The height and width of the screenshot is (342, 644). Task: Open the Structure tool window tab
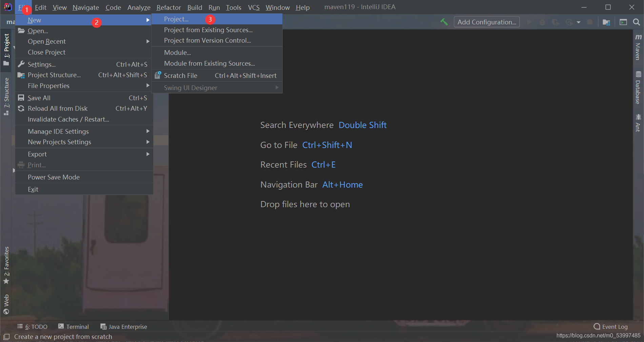coord(6,97)
